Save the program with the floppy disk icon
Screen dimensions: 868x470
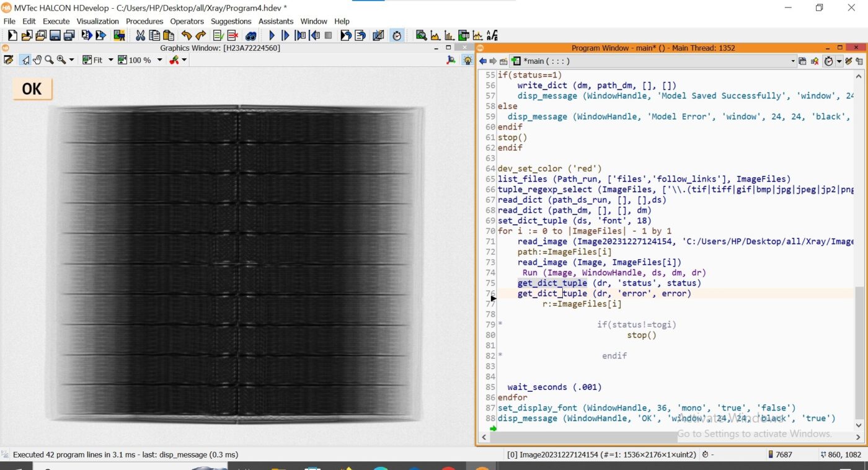coord(55,35)
